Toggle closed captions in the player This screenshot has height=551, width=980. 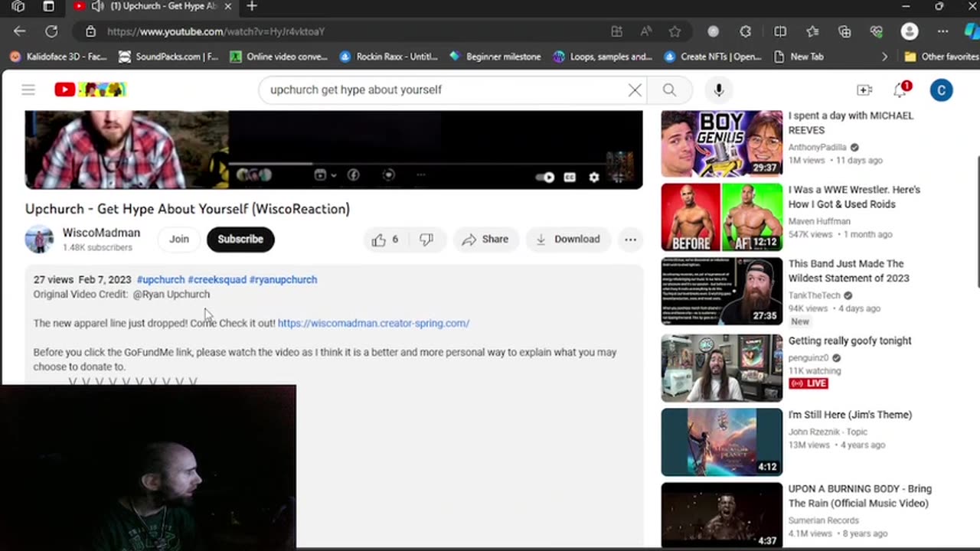570,177
